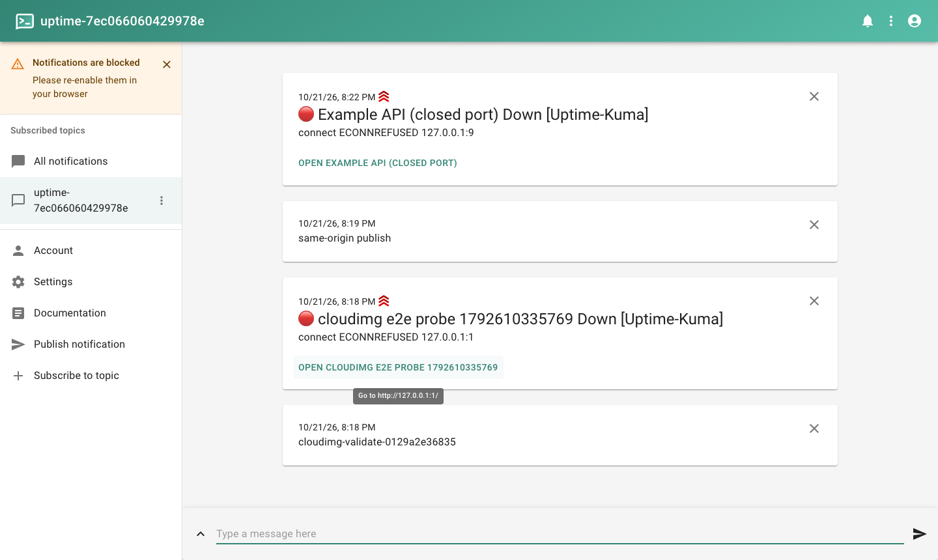This screenshot has height=560, width=938.
Task: Go to Account page
Action: [x=91, y=251]
